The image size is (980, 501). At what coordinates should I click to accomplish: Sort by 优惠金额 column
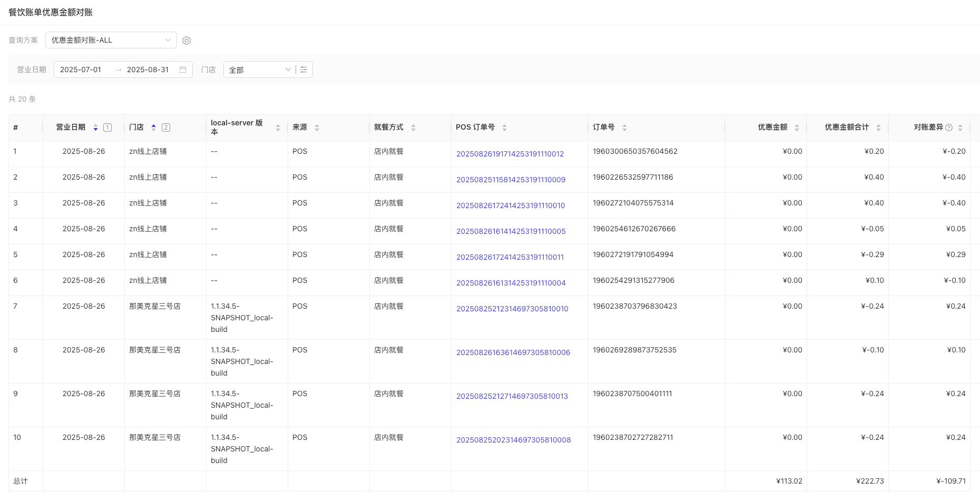tap(797, 127)
